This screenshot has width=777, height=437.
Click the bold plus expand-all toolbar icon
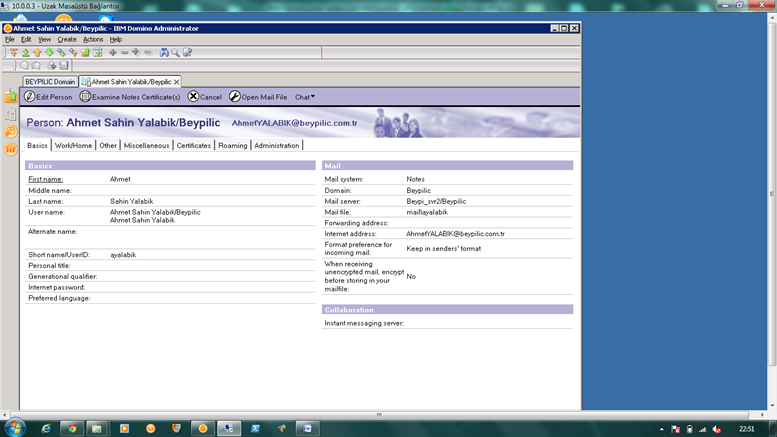136,53
